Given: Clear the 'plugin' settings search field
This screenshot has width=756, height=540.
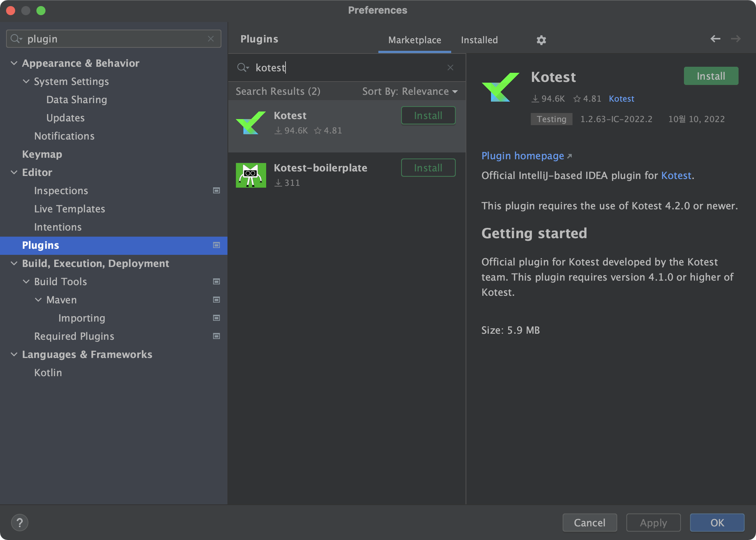Looking at the screenshot, I should [x=211, y=39].
